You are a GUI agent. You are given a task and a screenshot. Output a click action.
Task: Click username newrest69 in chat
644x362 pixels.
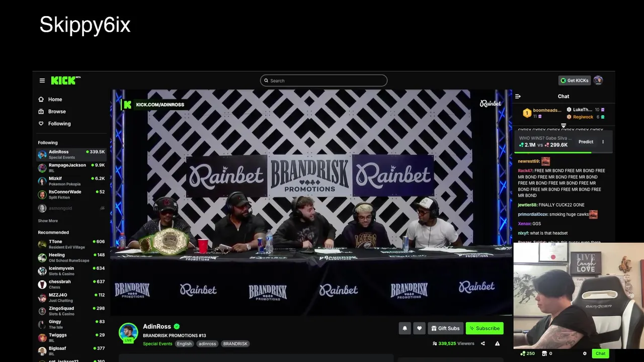click(x=528, y=161)
